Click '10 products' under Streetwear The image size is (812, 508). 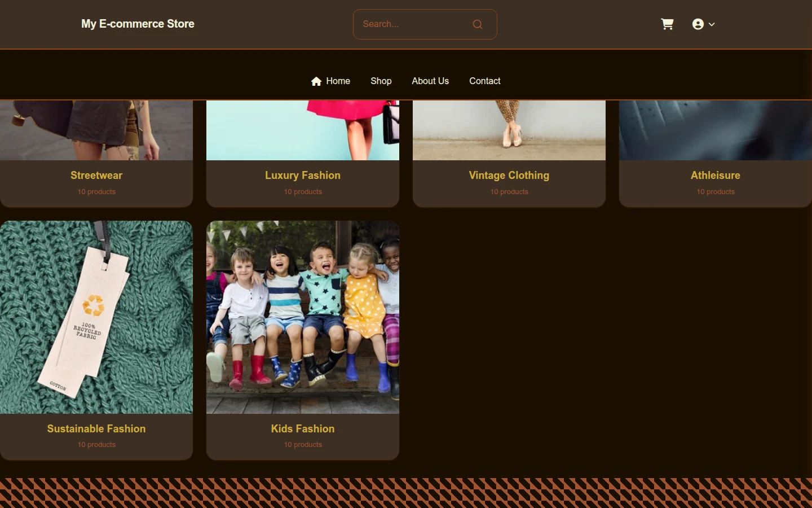click(x=96, y=192)
